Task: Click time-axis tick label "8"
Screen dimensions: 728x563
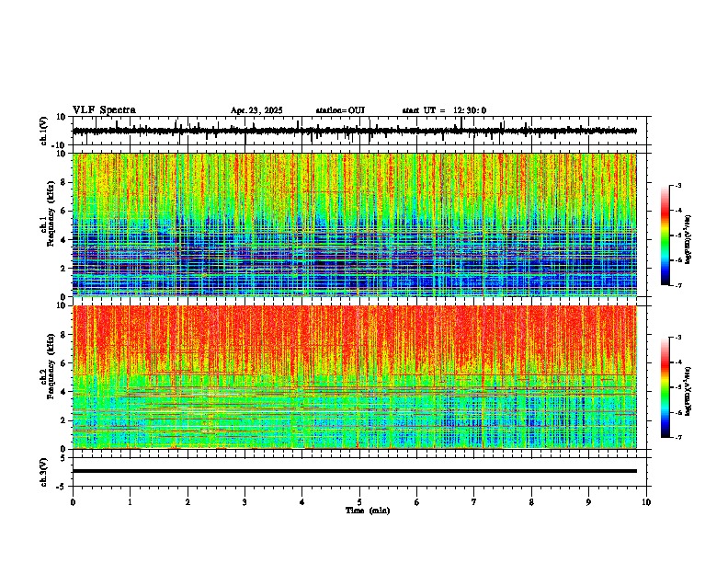Action: pyautogui.click(x=531, y=502)
